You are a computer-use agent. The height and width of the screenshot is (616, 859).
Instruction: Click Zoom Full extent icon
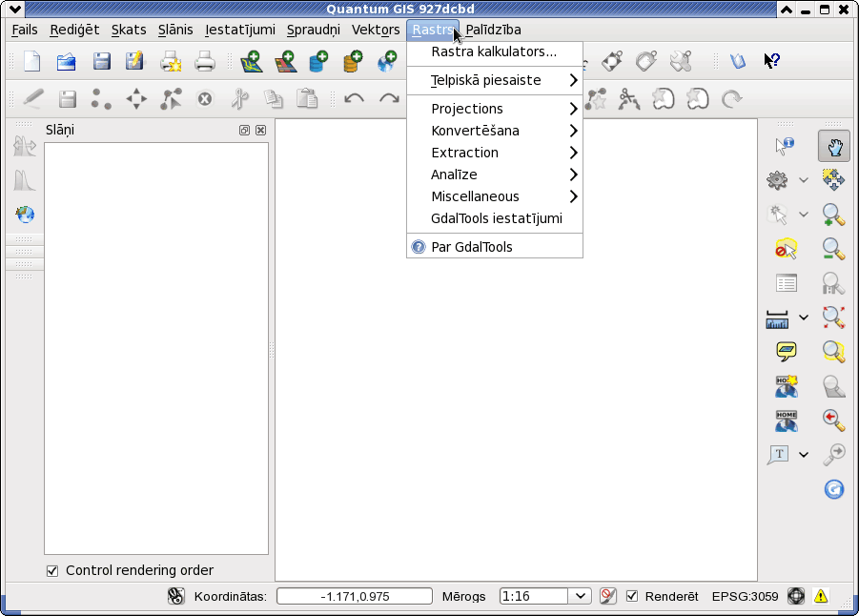(x=834, y=318)
